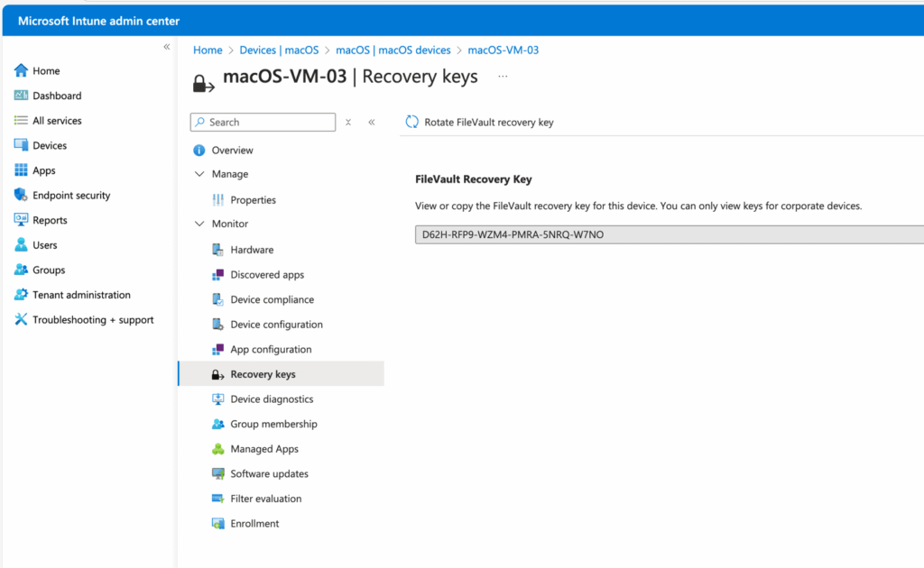Click the Troubleshooting + support wrench icon
924x568 pixels.
tap(20, 319)
